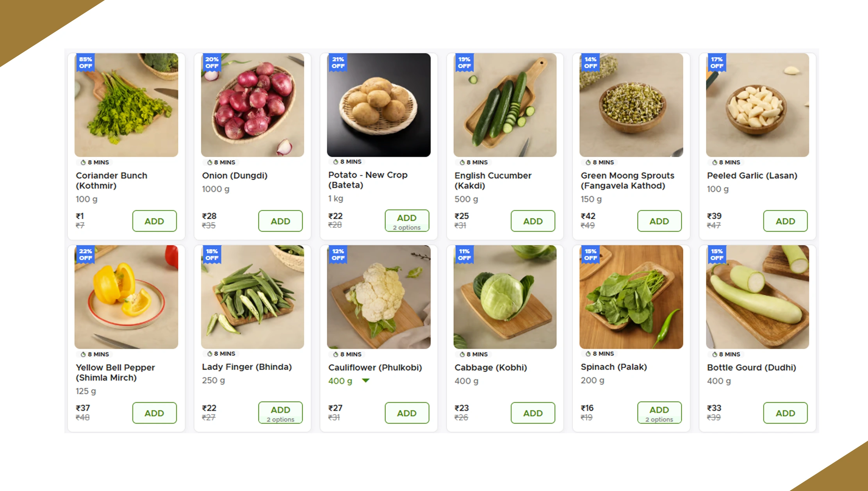Click the 20% OFF badge on Onion
868x491 pixels.
point(212,62)
